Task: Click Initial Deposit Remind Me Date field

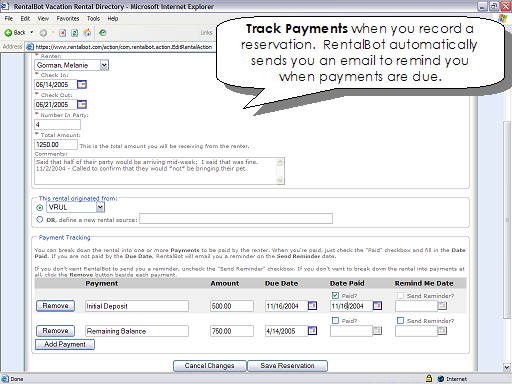Action: click(416, 306)
